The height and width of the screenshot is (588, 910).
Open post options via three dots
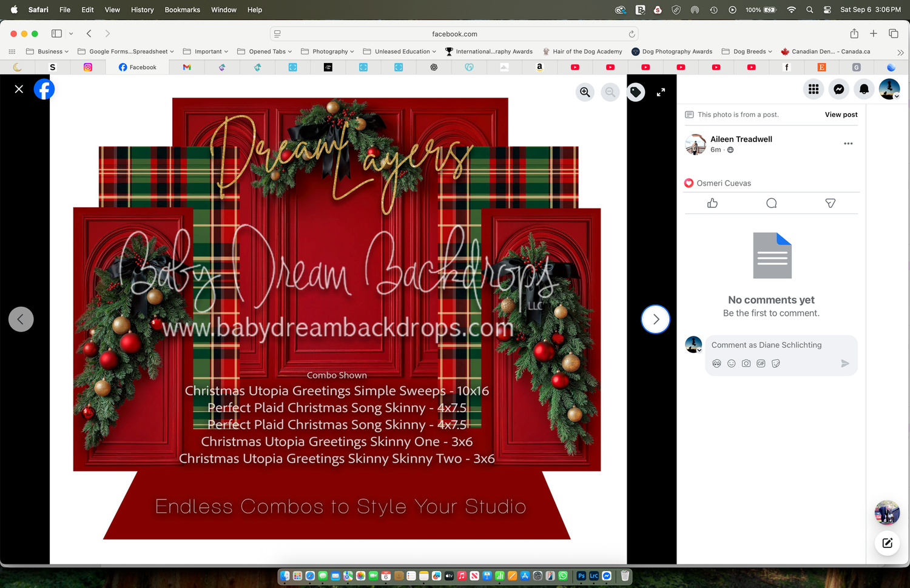tap(848, 144)
